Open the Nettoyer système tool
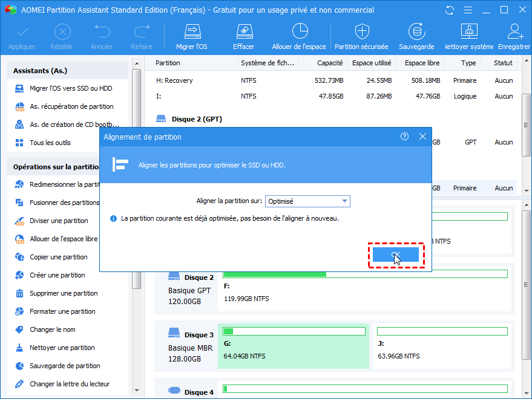 [469, 37]
